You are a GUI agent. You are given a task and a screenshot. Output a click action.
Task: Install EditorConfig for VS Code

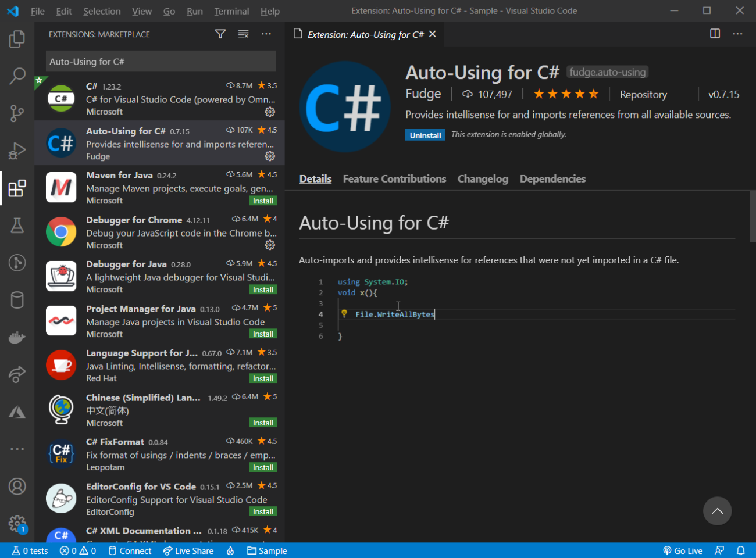263,512
